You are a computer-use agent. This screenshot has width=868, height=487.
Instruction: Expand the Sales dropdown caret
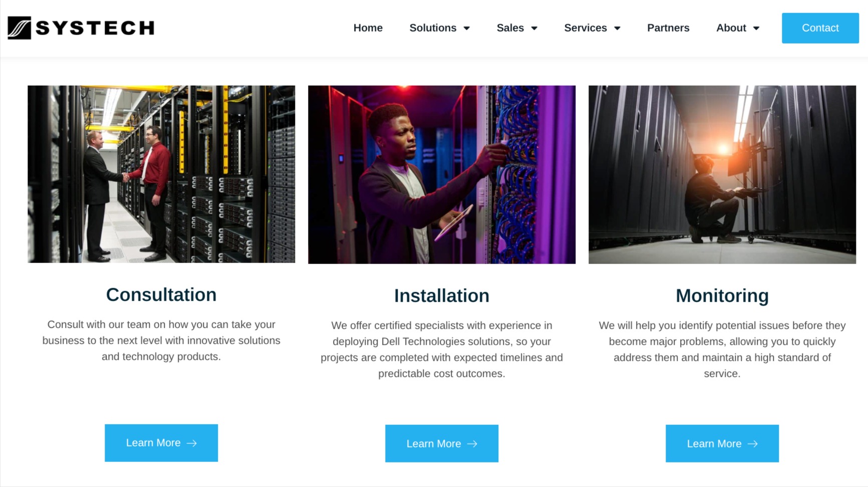click(x=534, y=29)
